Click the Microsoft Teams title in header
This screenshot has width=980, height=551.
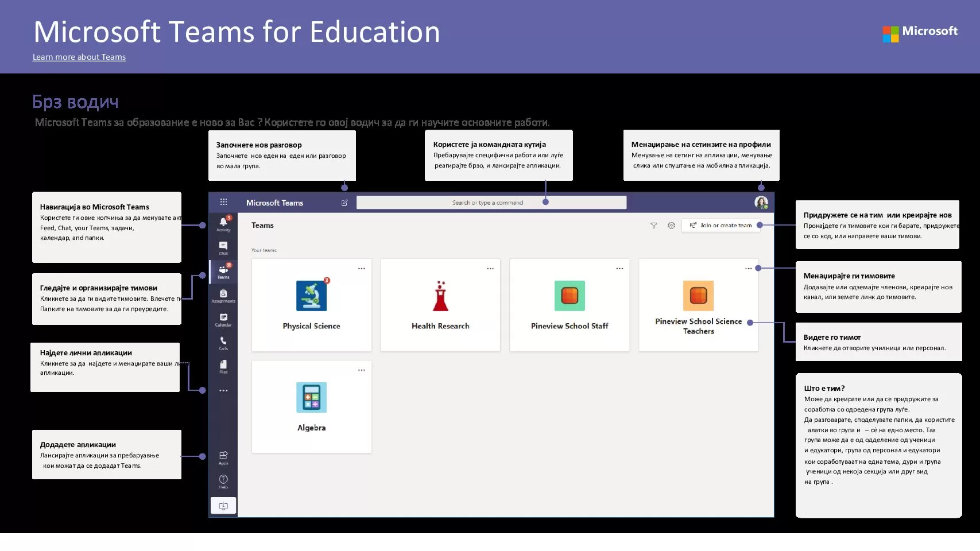pyautogui.click(x=274, y=203)
